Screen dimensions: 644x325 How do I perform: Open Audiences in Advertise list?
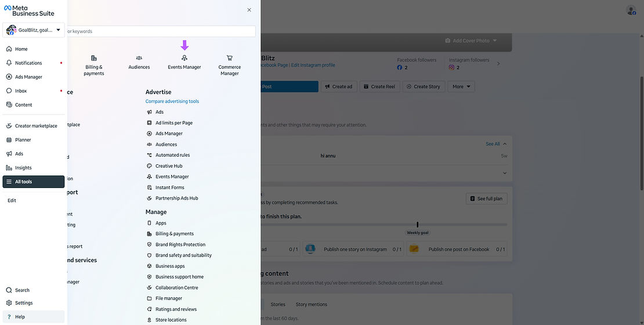click(x=162, y=144)
